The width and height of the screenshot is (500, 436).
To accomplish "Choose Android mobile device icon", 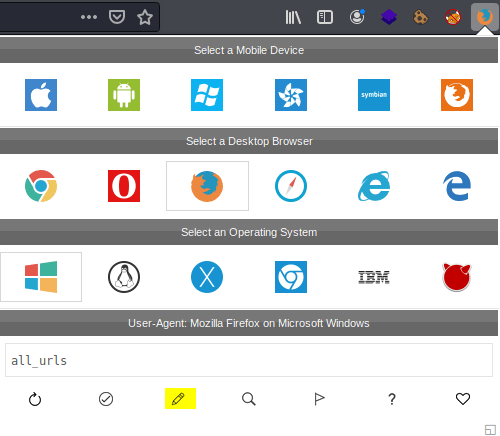I will pos(124,95).
